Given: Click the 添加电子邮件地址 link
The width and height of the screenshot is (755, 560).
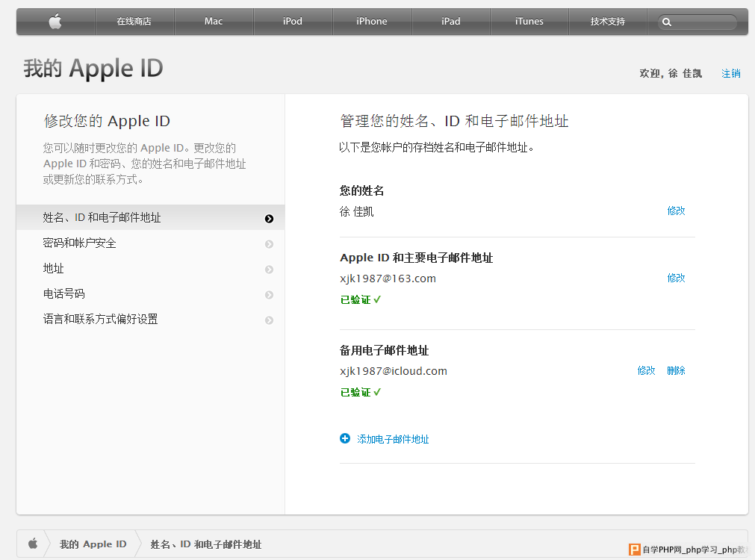Looking at the screenshot, I should [393, 439].
